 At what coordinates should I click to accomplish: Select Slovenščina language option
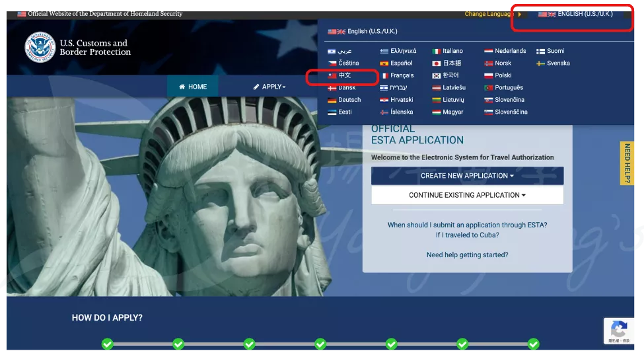[x=506, y=112]
